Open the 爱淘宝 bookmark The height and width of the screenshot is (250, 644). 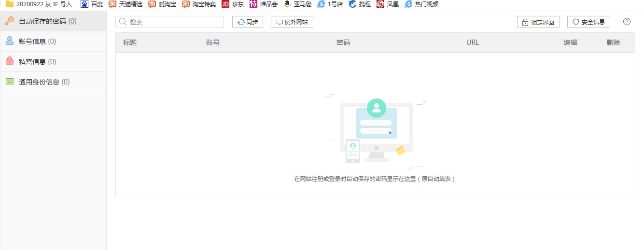(162, 4)
